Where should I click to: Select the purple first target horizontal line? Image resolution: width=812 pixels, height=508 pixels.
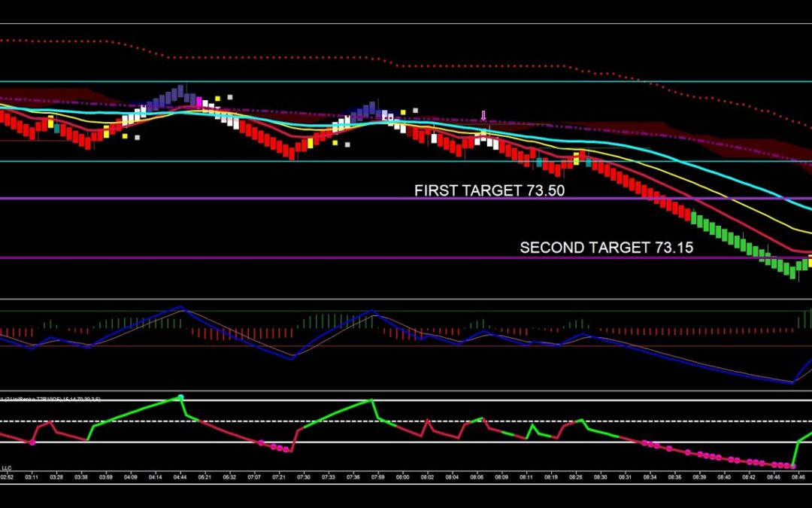pos(226,199)
